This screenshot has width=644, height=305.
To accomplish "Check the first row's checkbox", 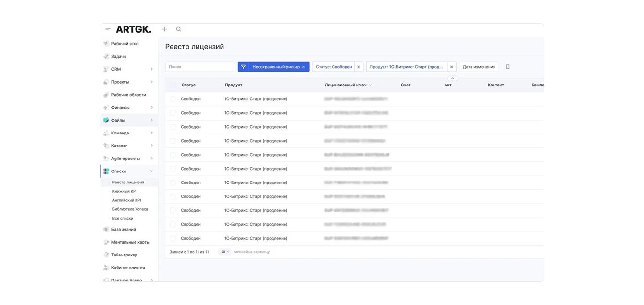I will point(173,99).
